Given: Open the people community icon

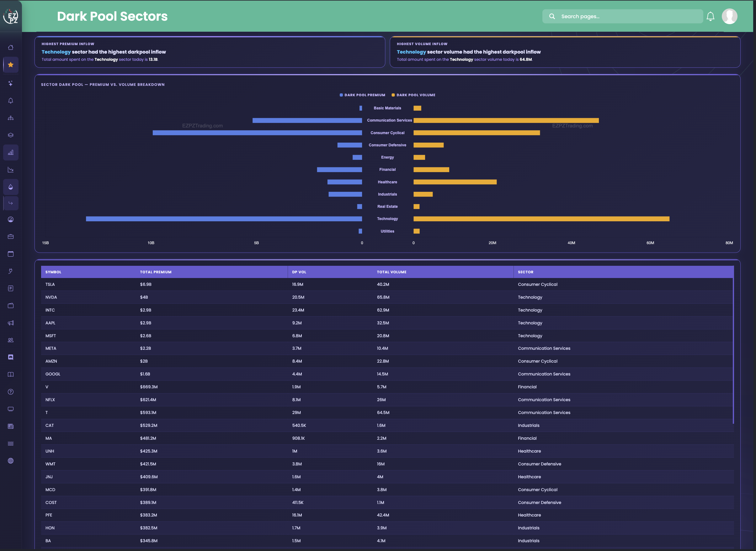Looking at the screenshot, I should tap(11, 340).
